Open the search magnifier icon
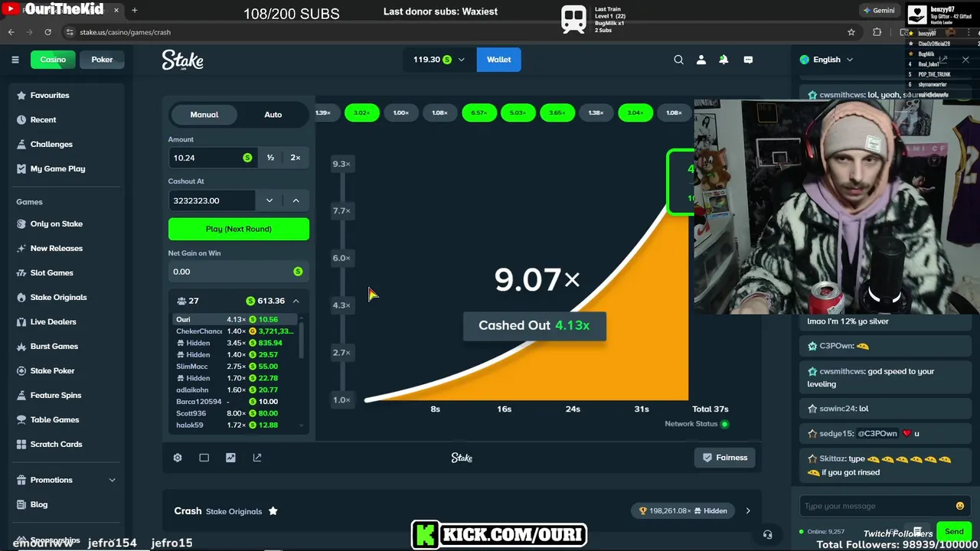This screenshot has height=551, width=980. tap(678, 60)
